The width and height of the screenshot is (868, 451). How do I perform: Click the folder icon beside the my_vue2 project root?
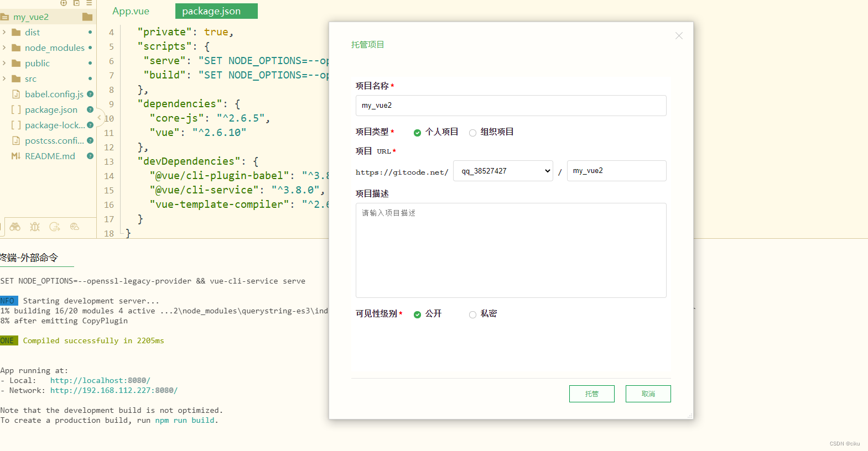tap(87, 17)
